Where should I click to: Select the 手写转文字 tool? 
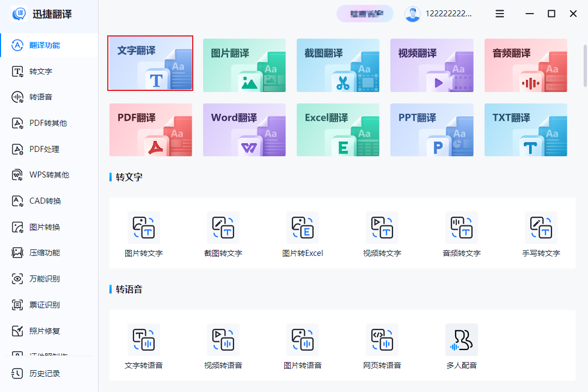541,233
